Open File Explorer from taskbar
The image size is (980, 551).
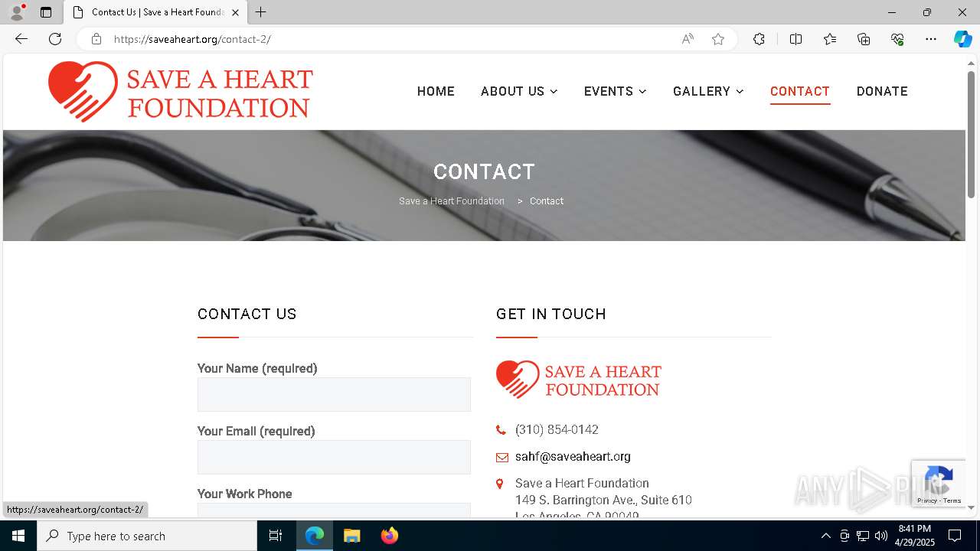pos(352,536)
